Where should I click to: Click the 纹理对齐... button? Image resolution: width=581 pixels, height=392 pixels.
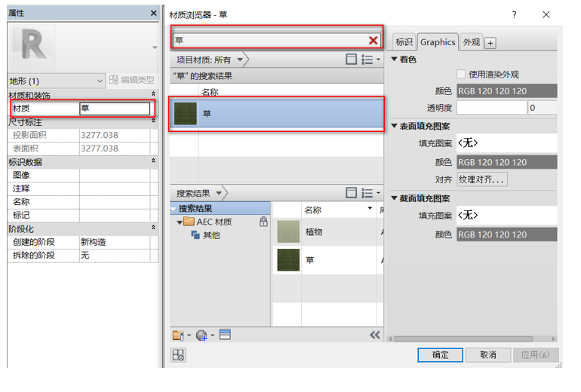482,179
